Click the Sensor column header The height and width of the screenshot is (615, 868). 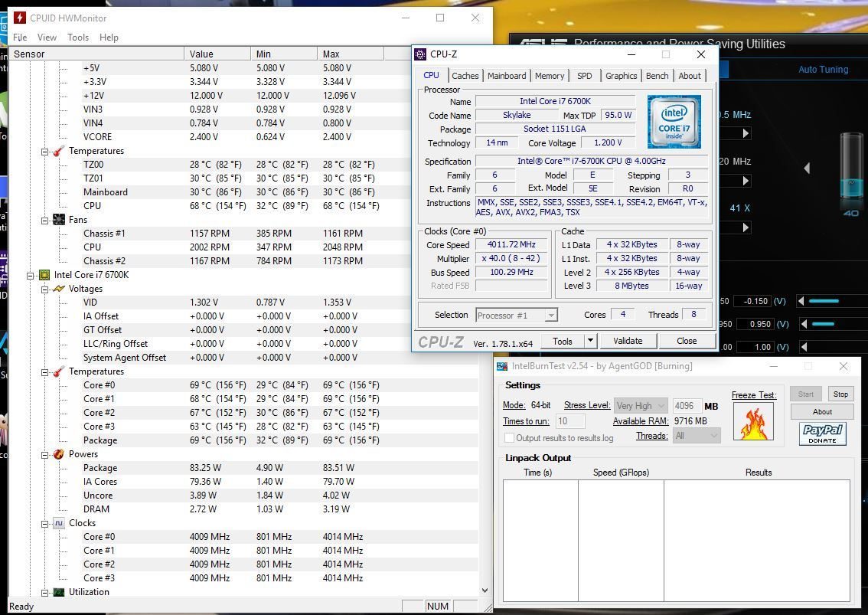point(96,54)
